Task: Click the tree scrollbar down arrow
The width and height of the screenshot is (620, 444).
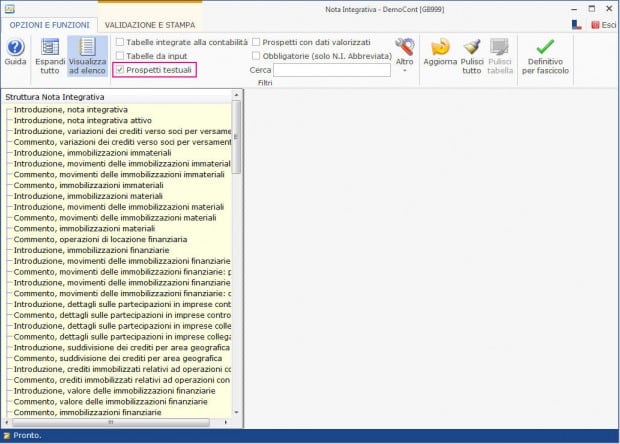Action: (236, 412)
